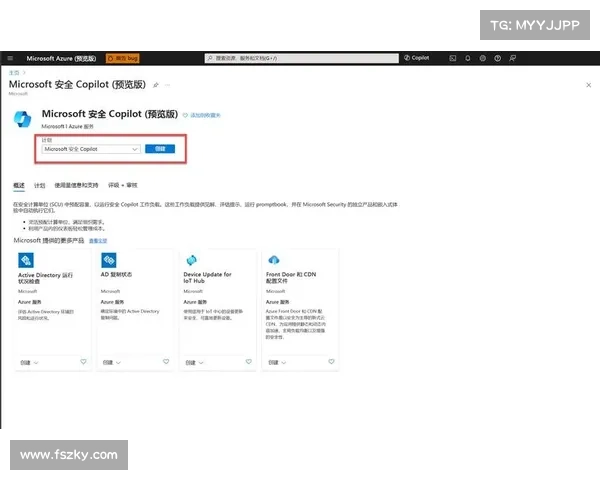
Task: Open the AD 复制状态 card title
Action: point(116,274)
